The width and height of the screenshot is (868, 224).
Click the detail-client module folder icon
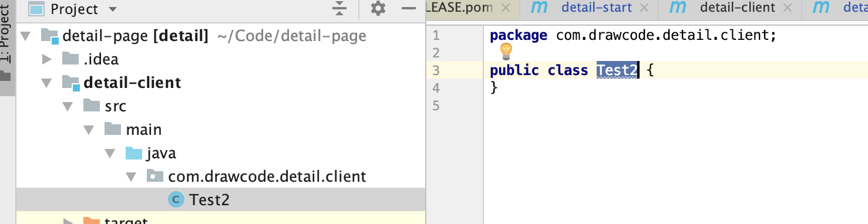tap(70, 83)
